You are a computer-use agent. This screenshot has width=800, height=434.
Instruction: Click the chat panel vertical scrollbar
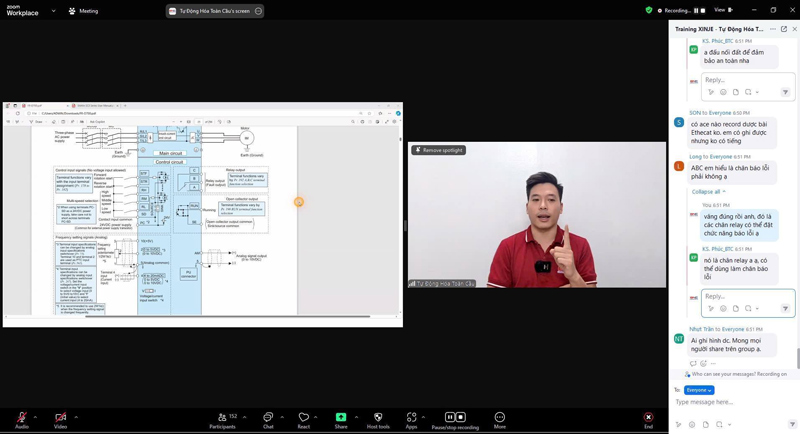point(797,357)
